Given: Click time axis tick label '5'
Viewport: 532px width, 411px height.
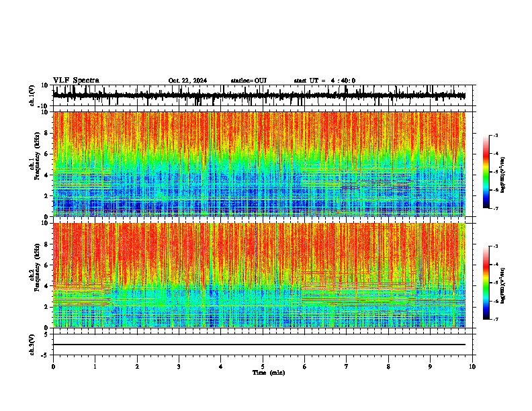Looking at the screenshot, I should click(x=263, y=366).
